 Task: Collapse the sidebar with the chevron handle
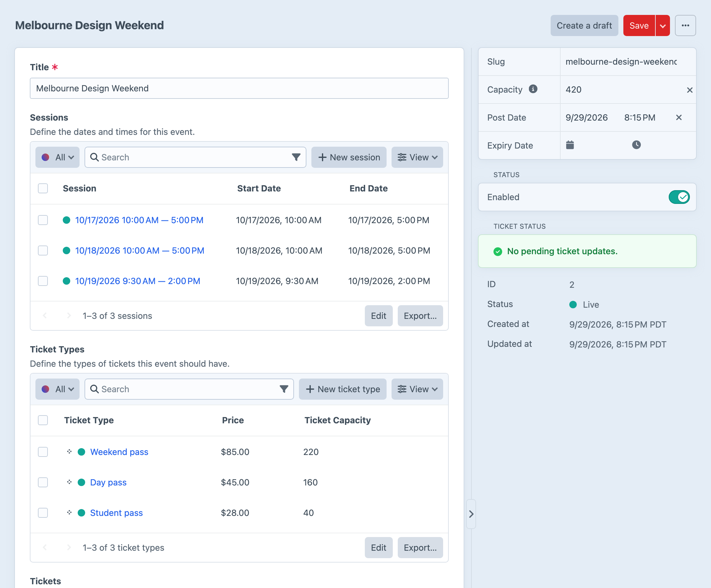pos(471,514)
